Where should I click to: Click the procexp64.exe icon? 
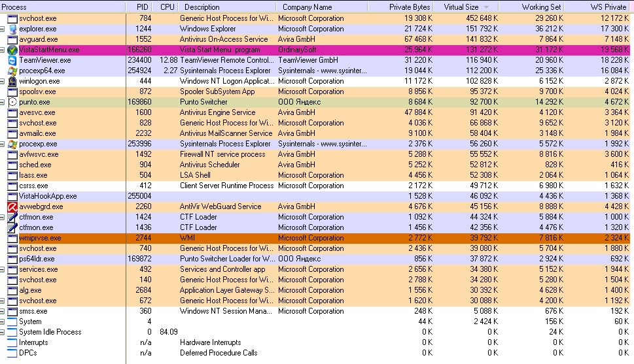[12, 71]
